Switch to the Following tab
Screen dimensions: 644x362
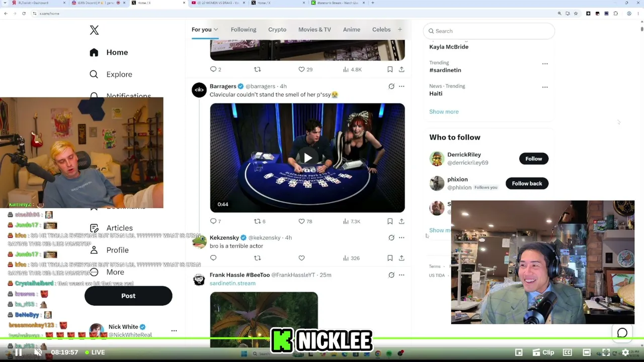[x=244, y=30]
